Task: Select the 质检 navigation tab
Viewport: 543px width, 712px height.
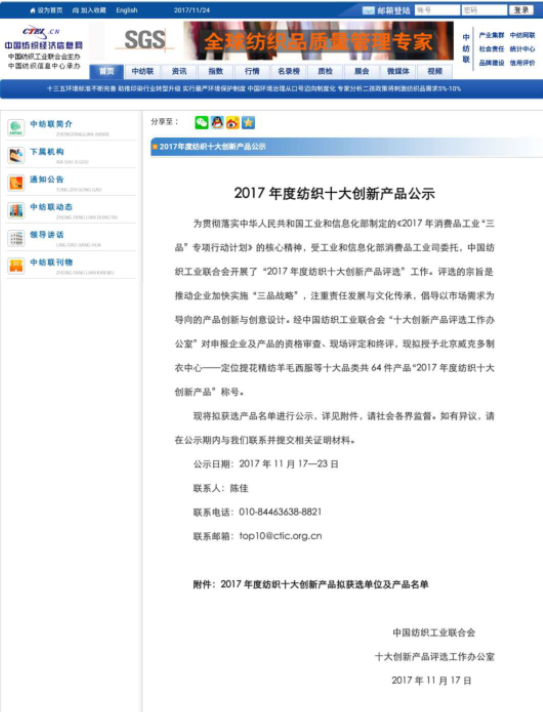Action: click(325, 71)
